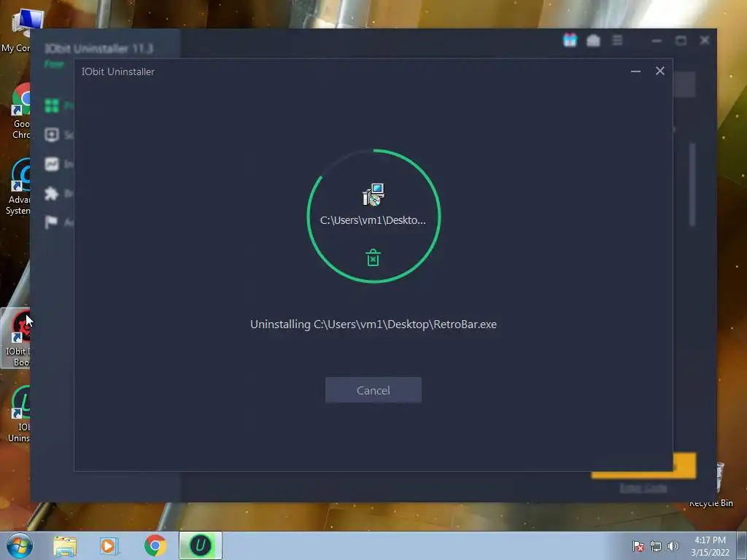Viewport: 747px width, 560px height.
Task: Open File Explorer from the taskbar
Action: click(x=65, y=545)
